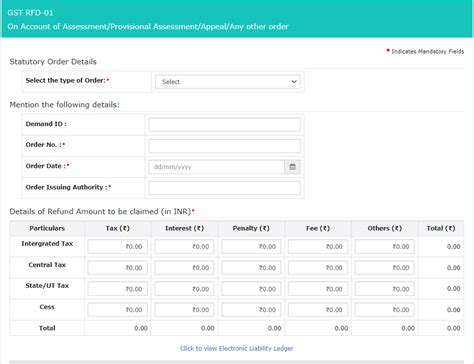Click the Mention the following details heading
Image resolution: width=474 pixels, height=364 pixels.
point(64,105)
